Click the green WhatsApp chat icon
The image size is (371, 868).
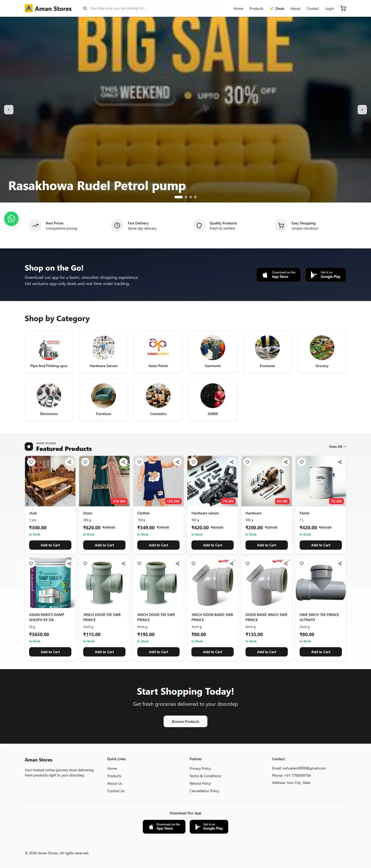(11, 219)
